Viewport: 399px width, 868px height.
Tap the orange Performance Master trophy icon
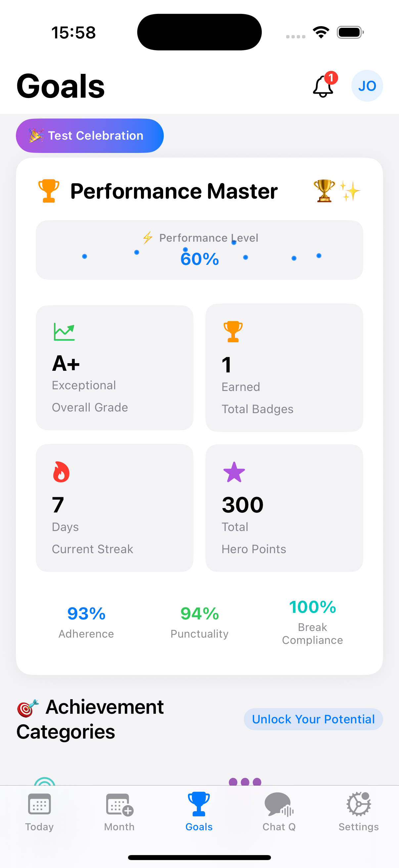pyautogui.click(x=49, y=191)
